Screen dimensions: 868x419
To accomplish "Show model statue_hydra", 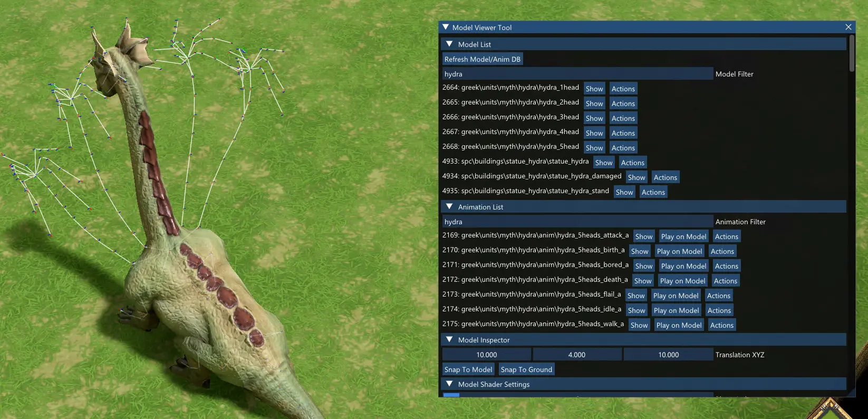I will (604, 163).
